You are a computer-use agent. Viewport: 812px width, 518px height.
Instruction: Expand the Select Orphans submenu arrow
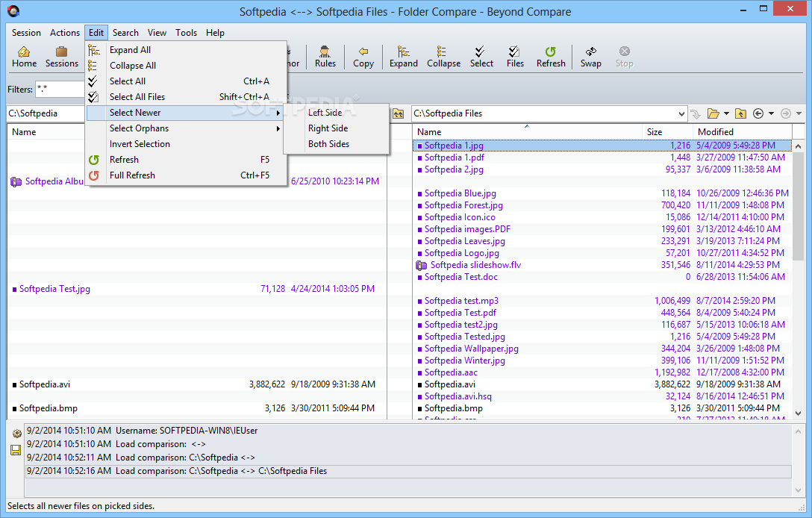click(x=278, y=128)
